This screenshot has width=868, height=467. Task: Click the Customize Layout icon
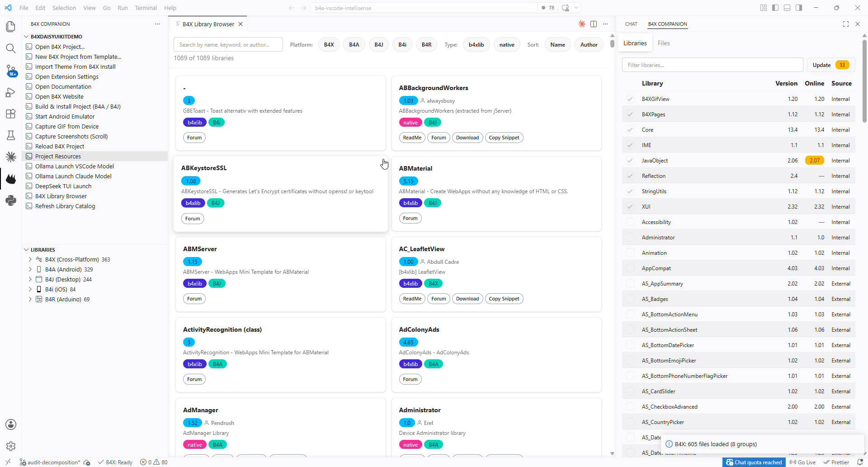pos(764,8)
